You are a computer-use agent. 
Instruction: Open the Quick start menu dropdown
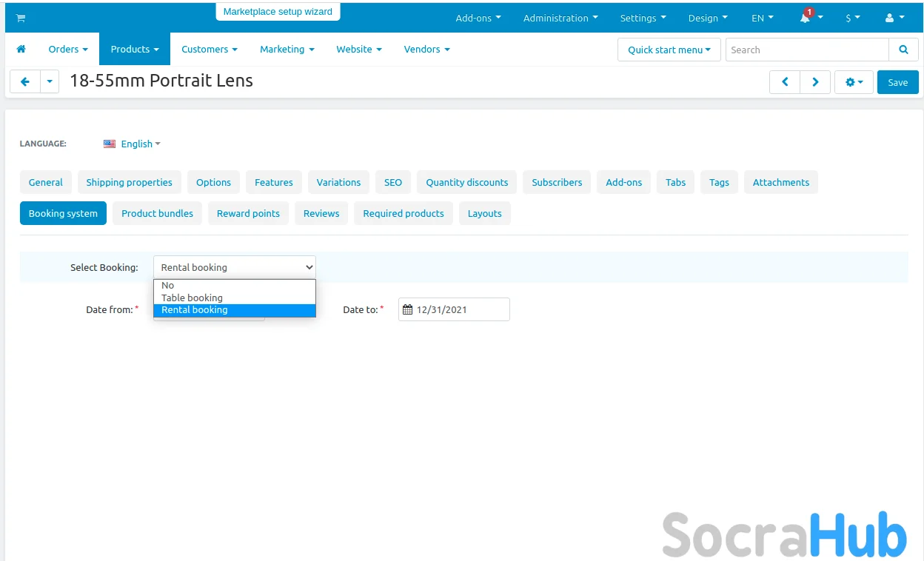669,50
